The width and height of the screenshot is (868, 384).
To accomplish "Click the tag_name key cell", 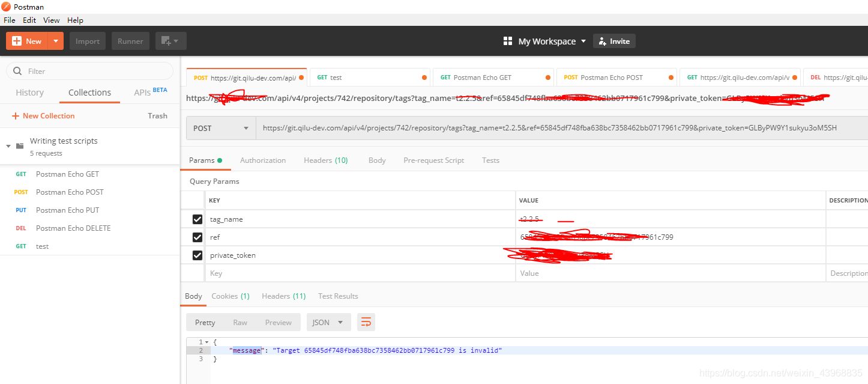I will click(x=360, y=219).
